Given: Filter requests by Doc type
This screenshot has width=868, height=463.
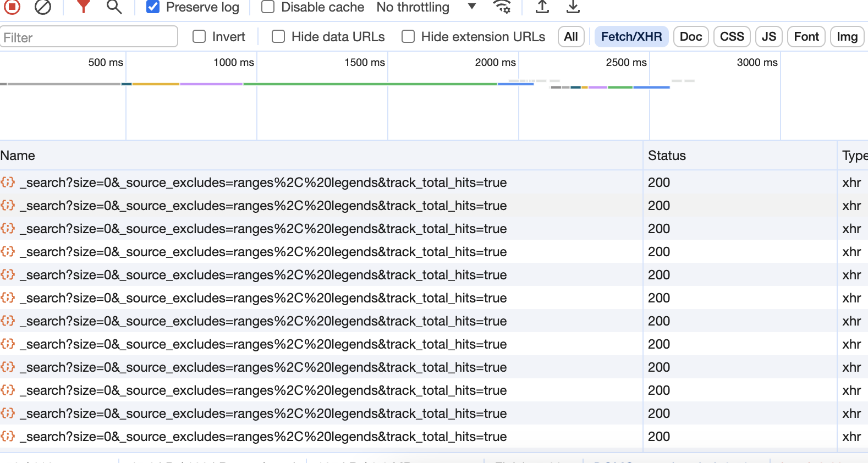Looking at the screenshot, I should pyautogui.click(x=691, y=37).
